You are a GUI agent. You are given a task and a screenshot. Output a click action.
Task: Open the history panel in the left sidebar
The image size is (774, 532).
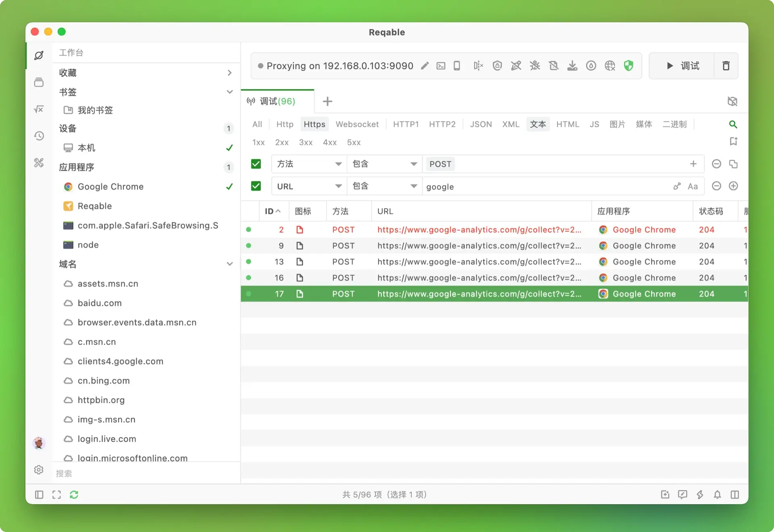click(x=39, y=136)
